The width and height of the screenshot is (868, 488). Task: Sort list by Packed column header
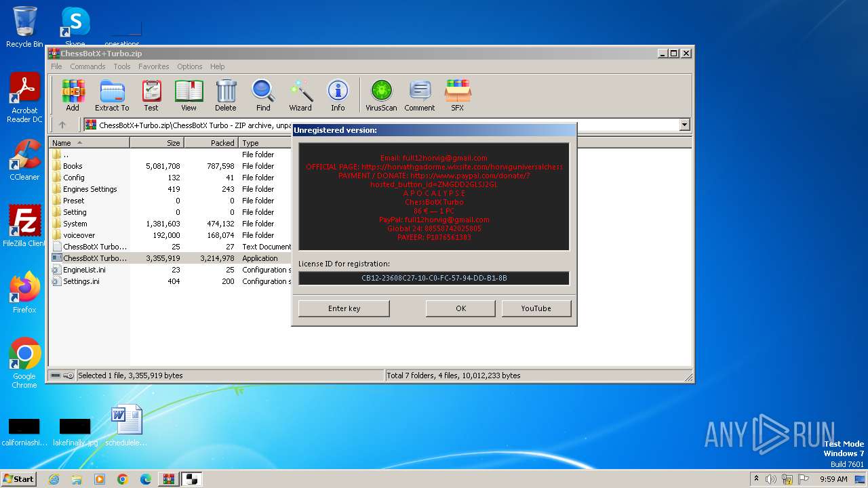pos(211,143)
